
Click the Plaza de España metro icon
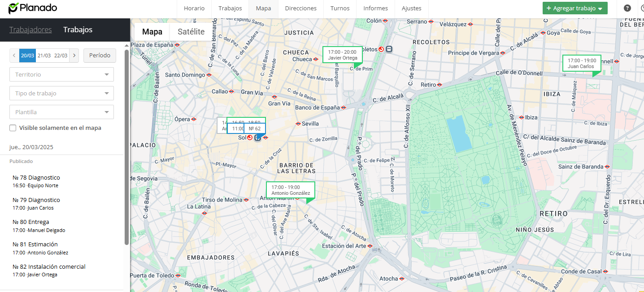pyautogui.click(x=177, y=45)
